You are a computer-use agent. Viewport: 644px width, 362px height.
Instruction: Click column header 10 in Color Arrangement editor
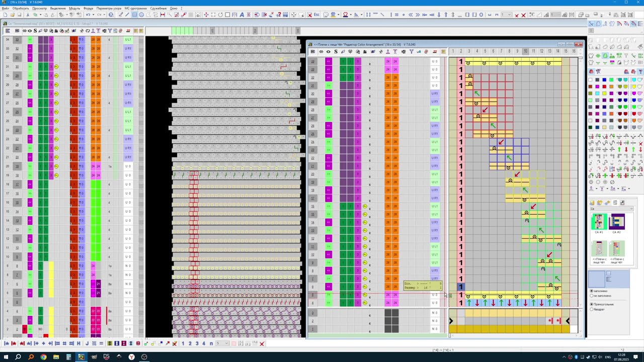point(525,51)
